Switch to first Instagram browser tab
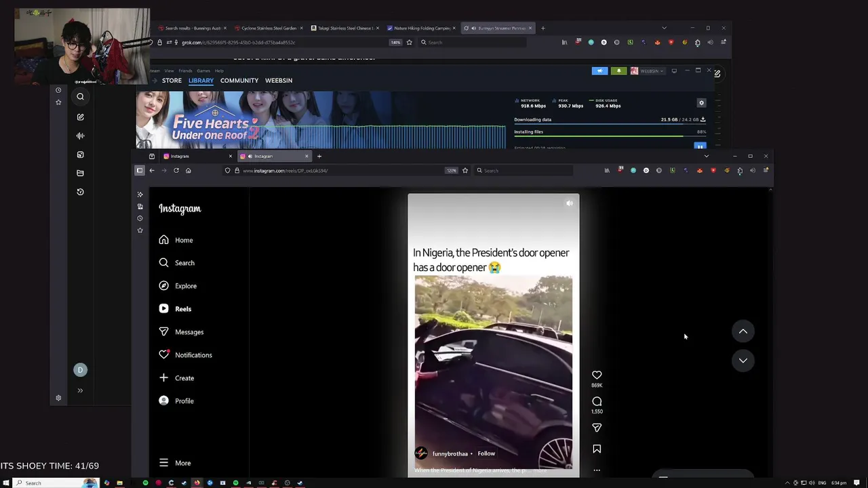This screenshot has height=488, width=868. pyautogui.click(x=197, y=157)
